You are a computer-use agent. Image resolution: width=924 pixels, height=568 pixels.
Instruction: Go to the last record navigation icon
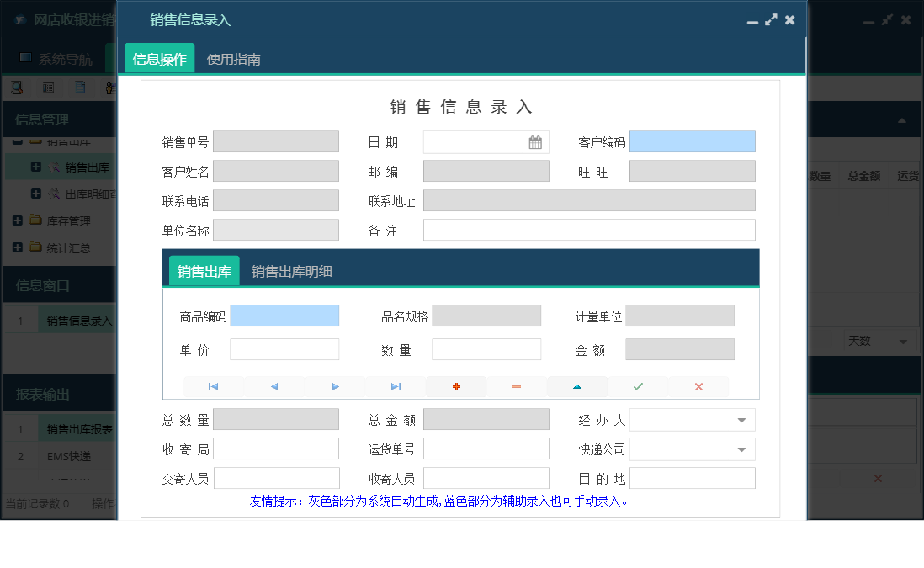[x=396, y=386]
